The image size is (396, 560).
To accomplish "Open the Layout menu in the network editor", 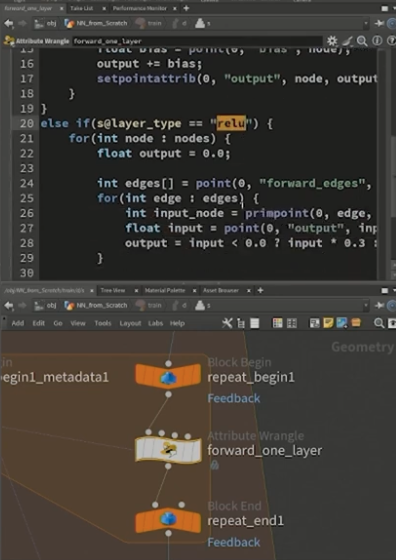I will (x=130, y=323).
